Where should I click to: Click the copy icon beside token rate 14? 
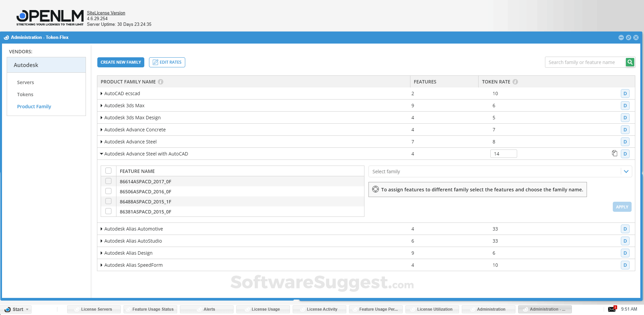pyautogui.click(x=614, y=153)
